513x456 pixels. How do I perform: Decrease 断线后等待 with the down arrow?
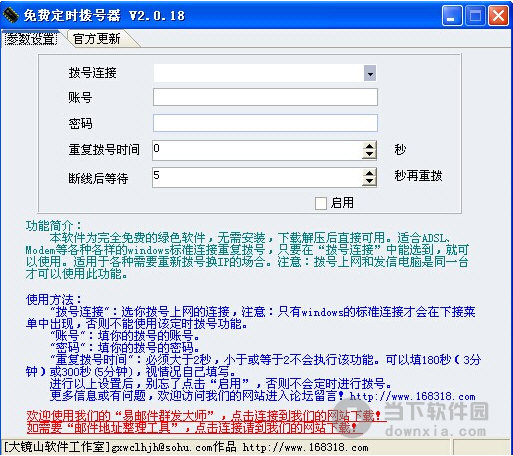coord(369,182)
